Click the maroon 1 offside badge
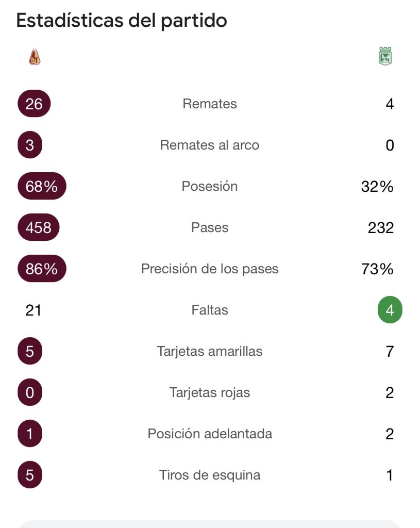Viewport: 420px width, 528px height. 30,434
